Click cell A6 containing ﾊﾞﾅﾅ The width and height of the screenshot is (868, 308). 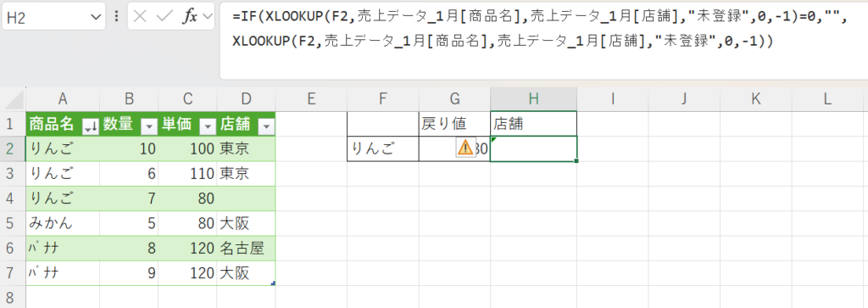point(63,248)
